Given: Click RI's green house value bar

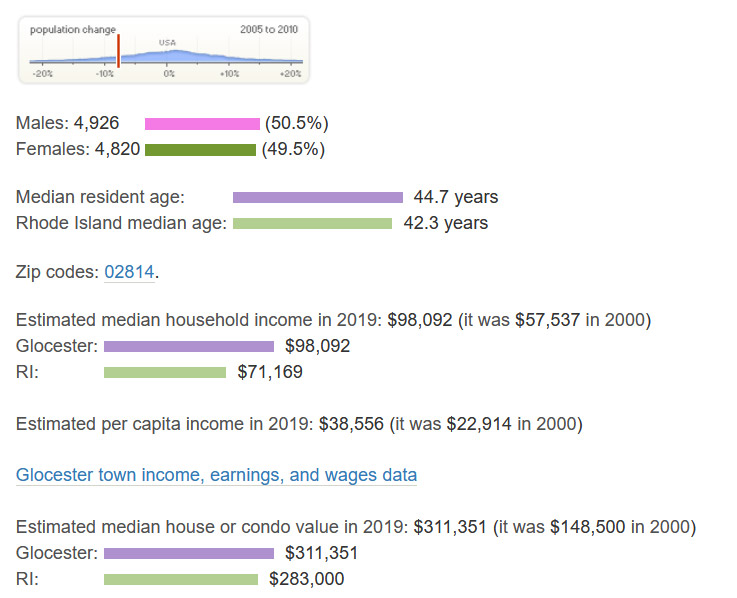Looking at the screenshot, I should click(x=180, y=579).
